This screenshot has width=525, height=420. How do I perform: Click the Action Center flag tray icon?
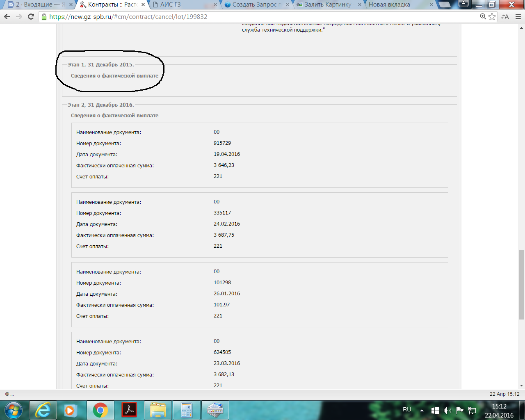pyautogui.click(x=460, y=410)
